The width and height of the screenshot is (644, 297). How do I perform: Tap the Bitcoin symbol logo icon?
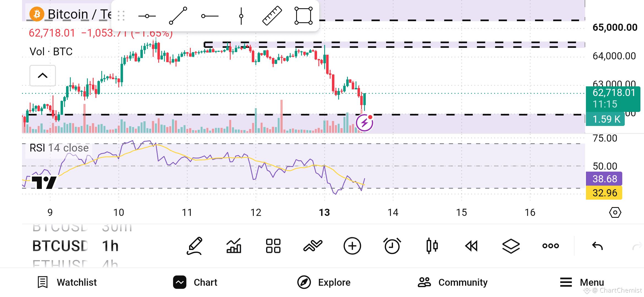[37, 14]
